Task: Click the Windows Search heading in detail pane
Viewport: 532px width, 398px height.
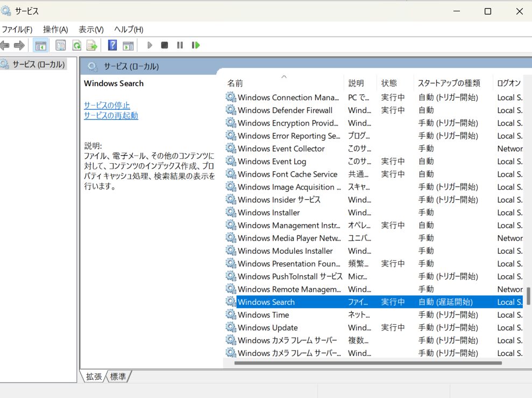Action: [114, 83]
